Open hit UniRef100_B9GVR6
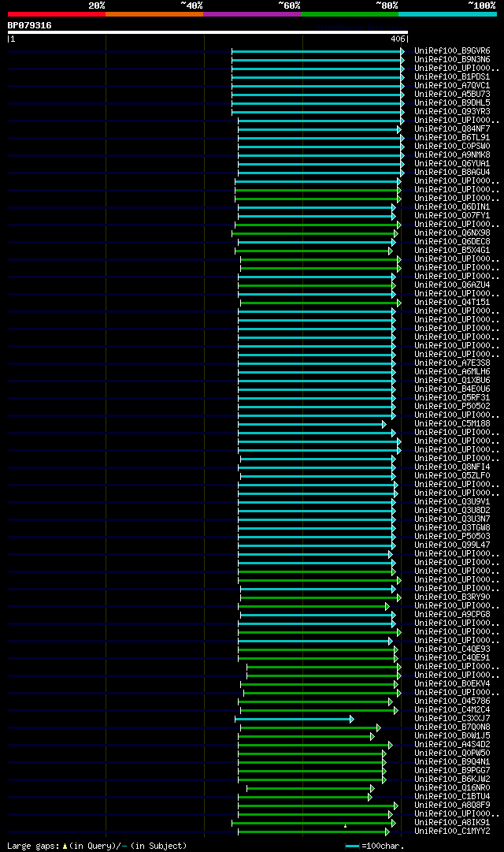 click(x=452, y=51)
